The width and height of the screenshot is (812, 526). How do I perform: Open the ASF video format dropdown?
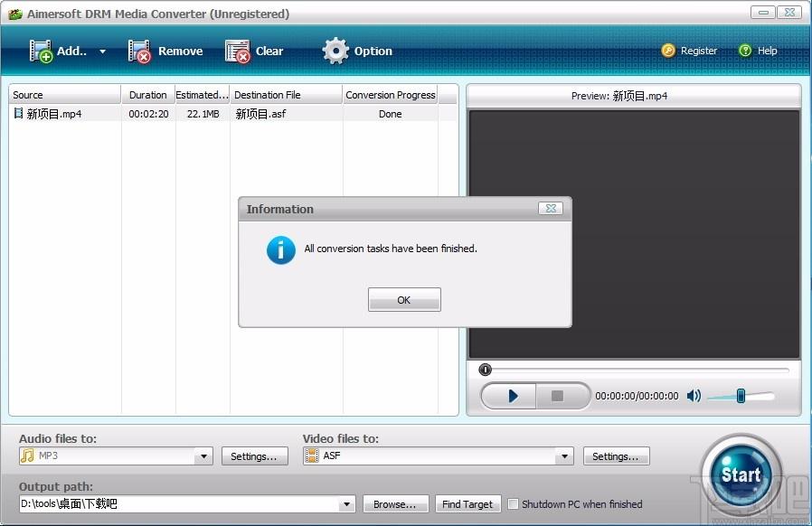coord(564,456)
